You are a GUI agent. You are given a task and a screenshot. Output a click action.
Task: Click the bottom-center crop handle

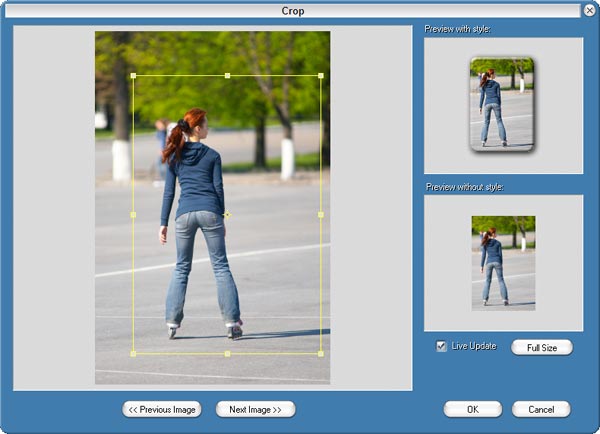[227, 354]
